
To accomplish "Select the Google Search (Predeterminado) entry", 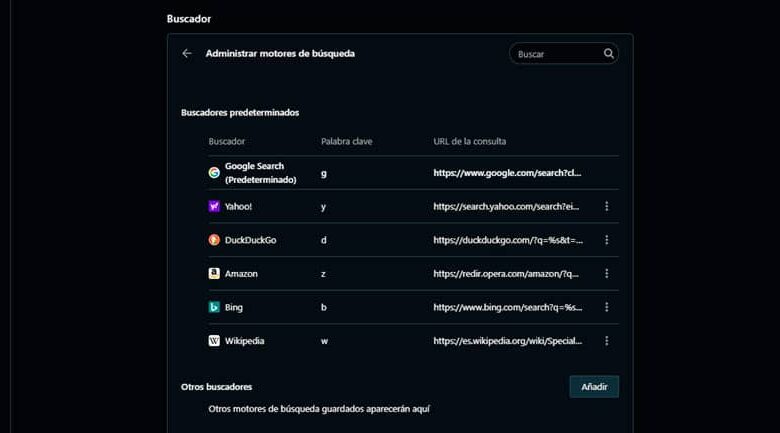I will [x=260, y=173].
